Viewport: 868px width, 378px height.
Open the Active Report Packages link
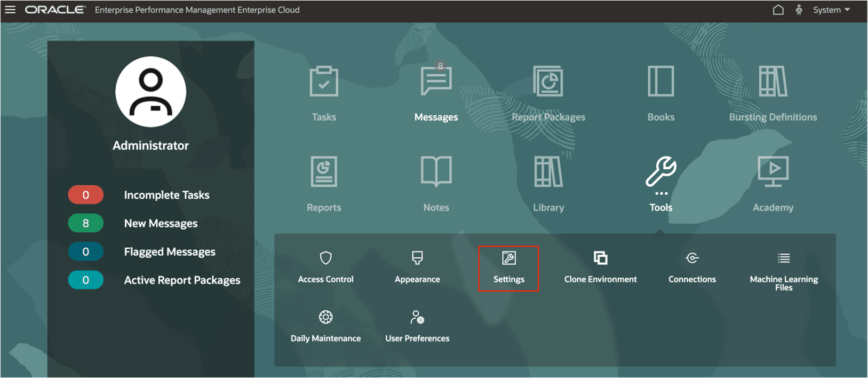[182, 280]
